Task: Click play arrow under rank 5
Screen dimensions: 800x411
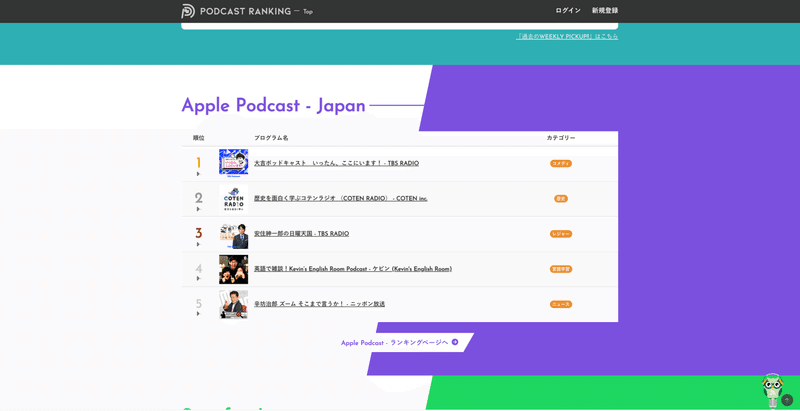Action: click(x=198, y=314)
